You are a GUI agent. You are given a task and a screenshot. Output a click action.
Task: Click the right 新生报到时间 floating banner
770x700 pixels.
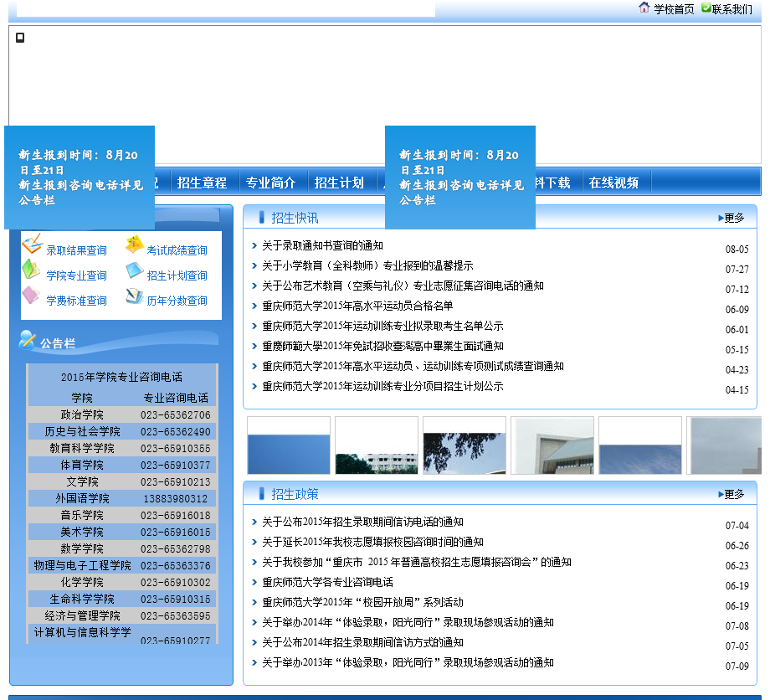[460, 178]
